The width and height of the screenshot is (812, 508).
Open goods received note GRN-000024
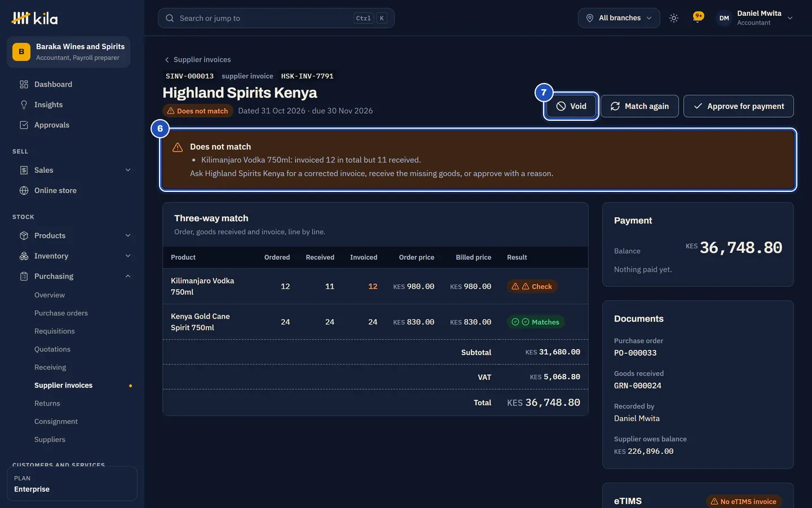(x=638, y=386)
